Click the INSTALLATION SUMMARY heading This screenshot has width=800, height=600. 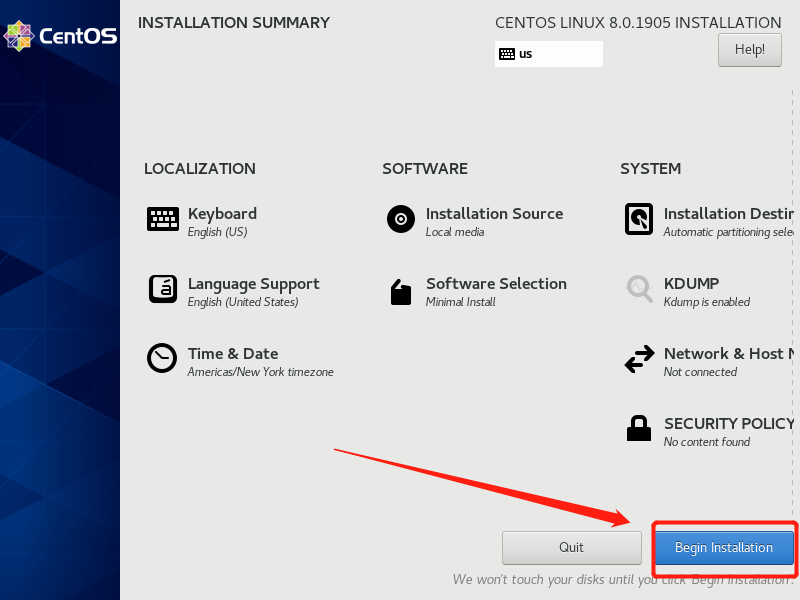(x=234, y=23)
